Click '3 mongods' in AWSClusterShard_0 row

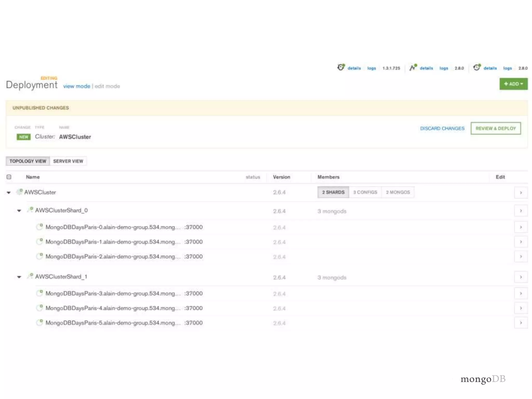332,211
